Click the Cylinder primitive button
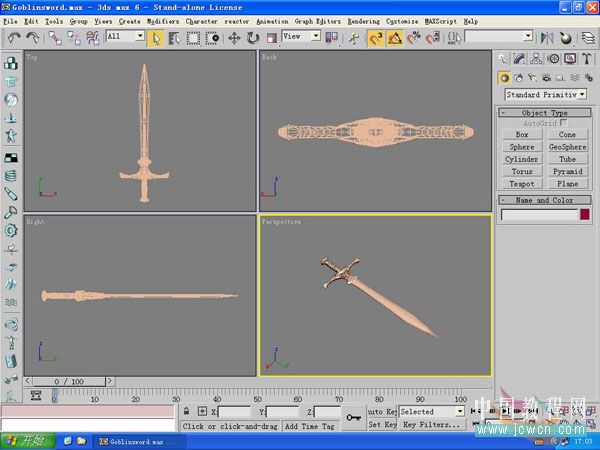This screenshot has width=600, height=450. click(522, 159)
